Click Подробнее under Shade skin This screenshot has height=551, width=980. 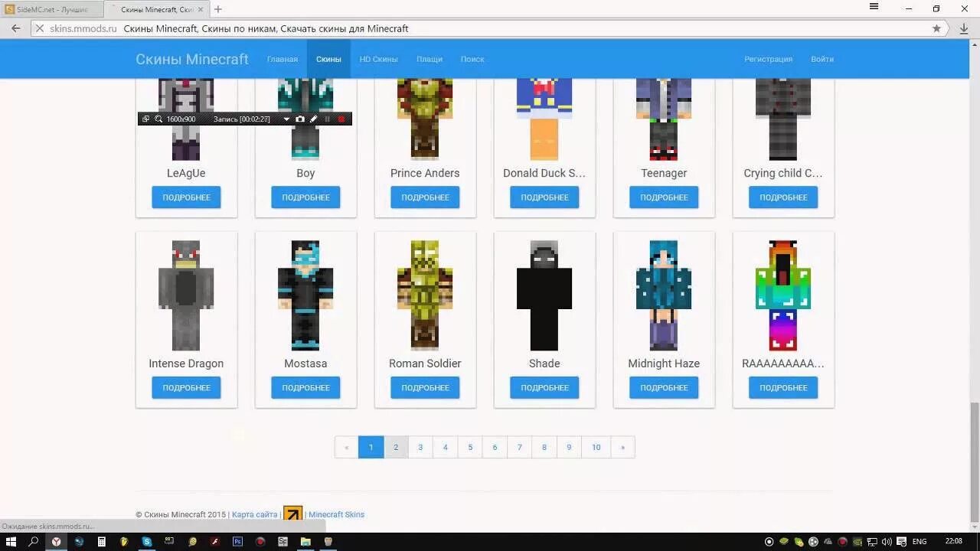point(544,388)
